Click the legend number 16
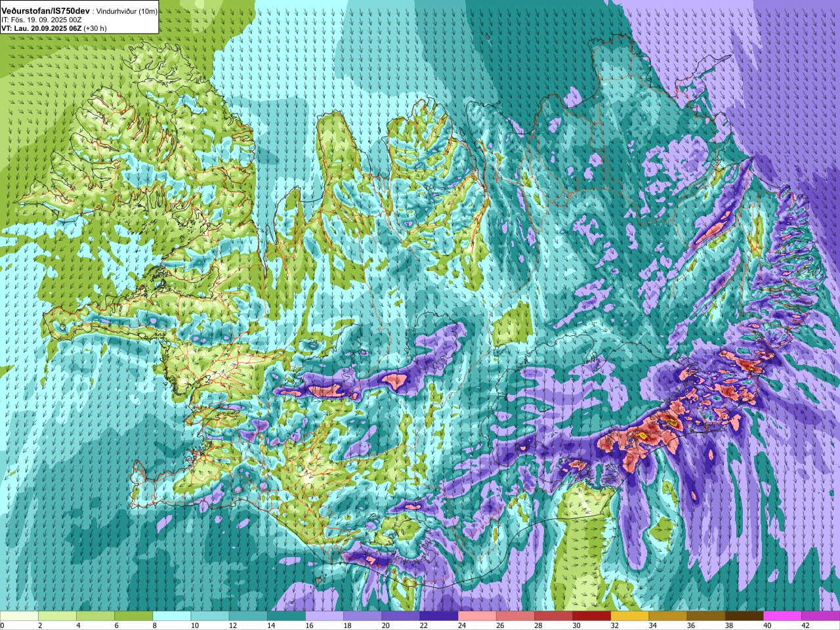 pyautogui.click(x=309, y=626)
